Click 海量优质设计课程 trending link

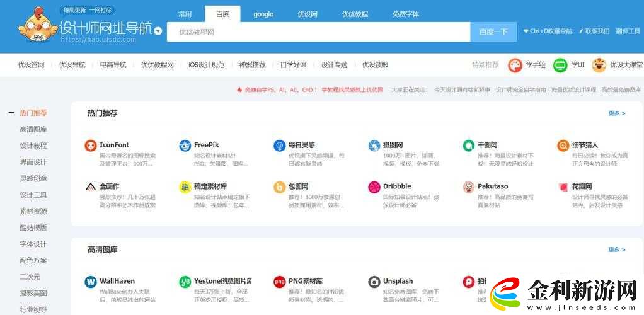574,89
